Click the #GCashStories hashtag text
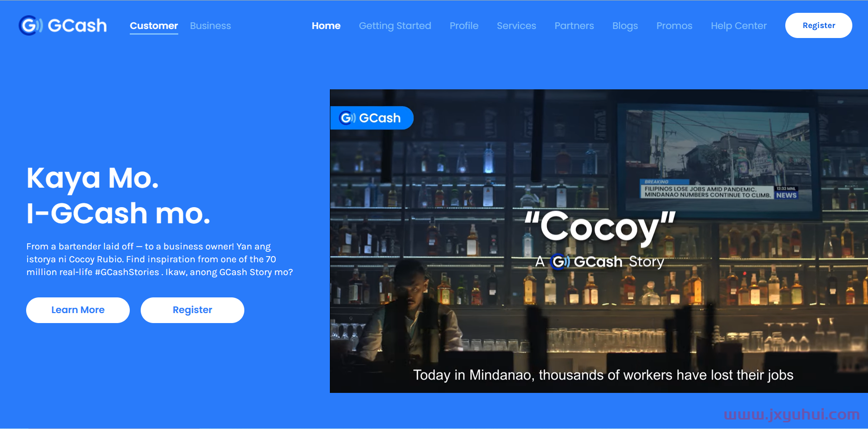This screenshot has width=868, height=429. (127, 272)
